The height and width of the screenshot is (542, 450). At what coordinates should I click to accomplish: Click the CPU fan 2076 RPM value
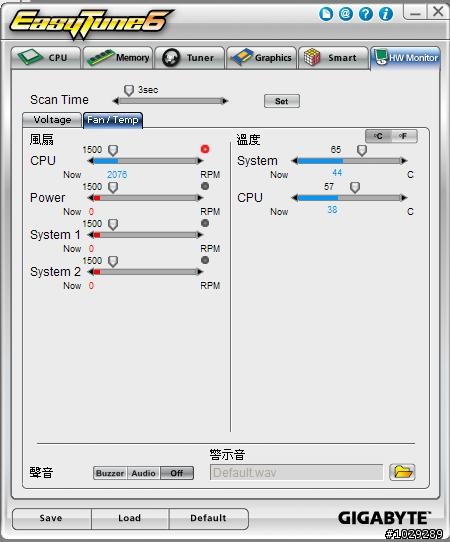click(117, 175)
